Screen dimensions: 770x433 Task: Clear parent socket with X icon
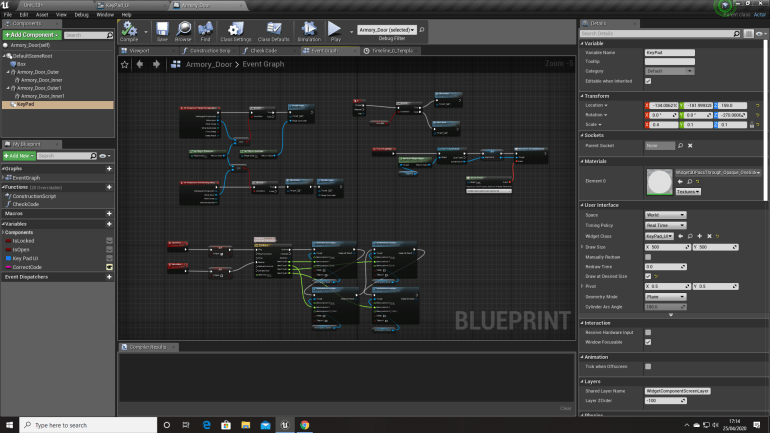690,146
